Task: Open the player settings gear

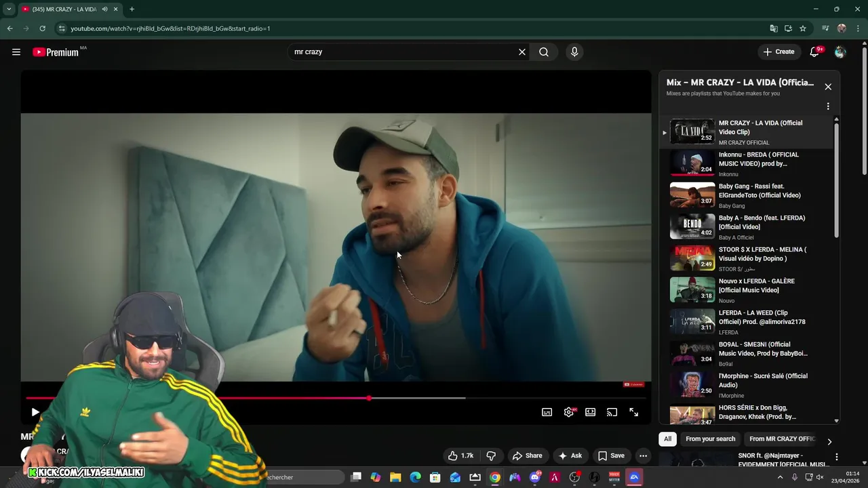Action: (x=569, y=412)
